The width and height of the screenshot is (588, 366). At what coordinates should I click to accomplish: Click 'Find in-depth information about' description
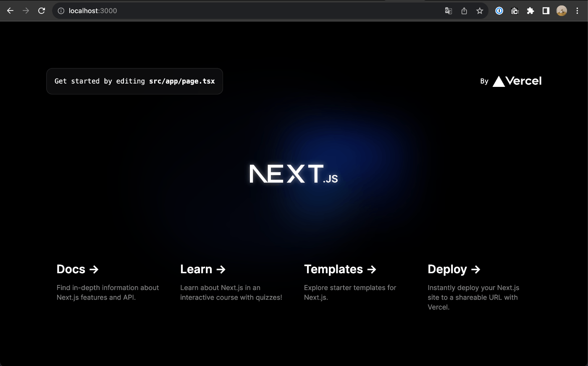[x=108, y=288]
